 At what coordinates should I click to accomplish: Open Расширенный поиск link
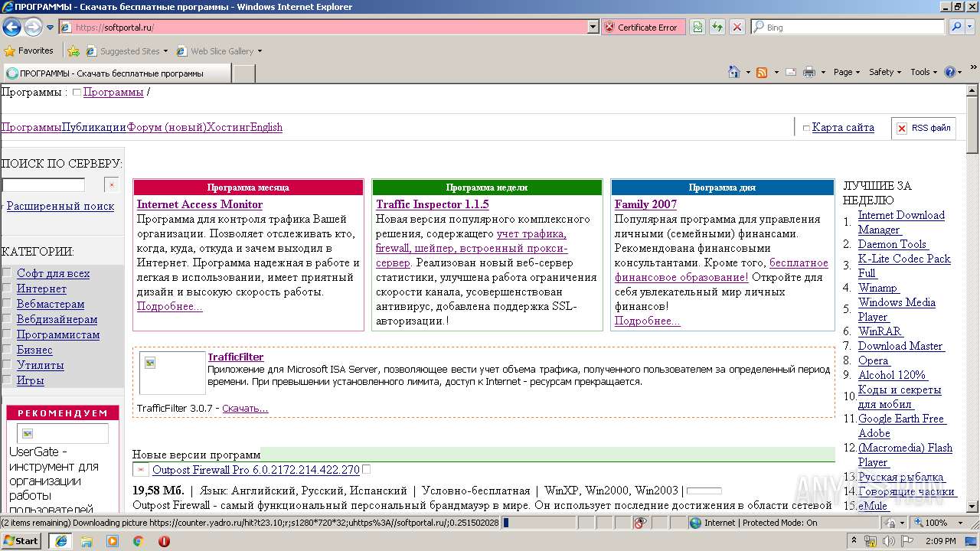point(60,206)
